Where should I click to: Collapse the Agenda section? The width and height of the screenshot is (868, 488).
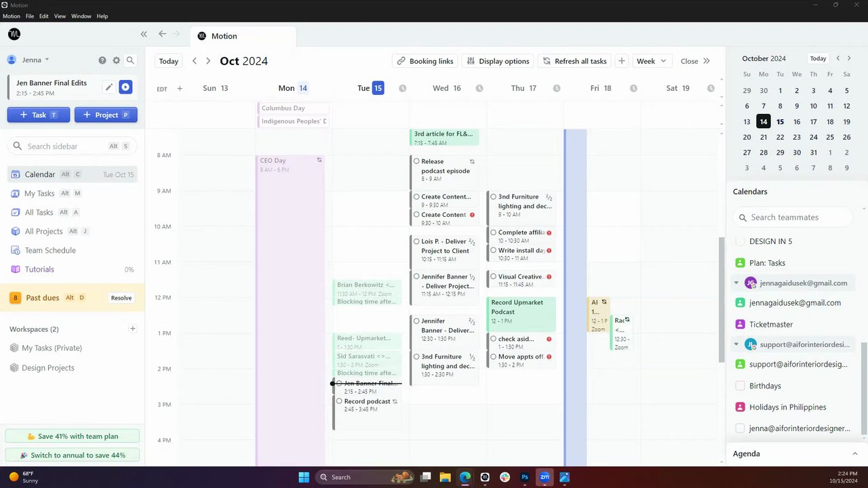[854, 453]
